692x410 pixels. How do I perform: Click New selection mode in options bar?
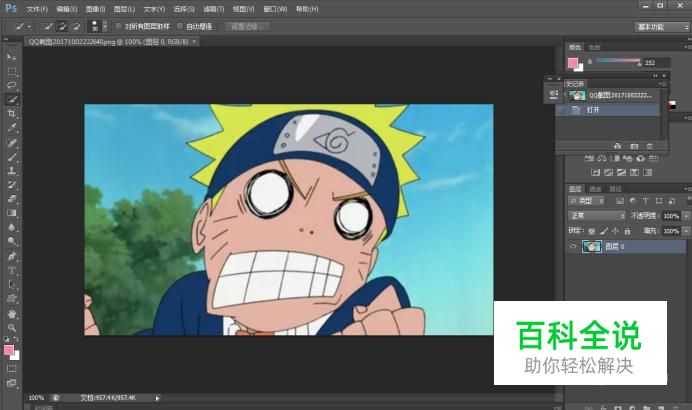(x=48, y=26)
